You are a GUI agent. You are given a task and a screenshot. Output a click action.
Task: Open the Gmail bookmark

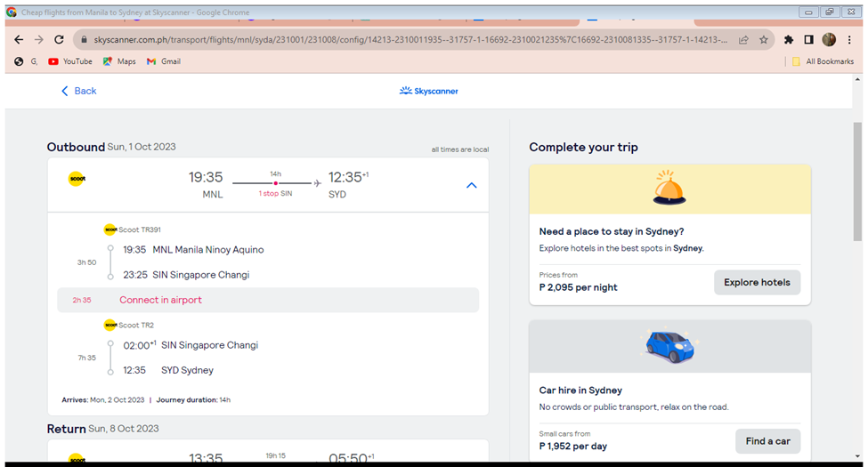tap(163, 61)
